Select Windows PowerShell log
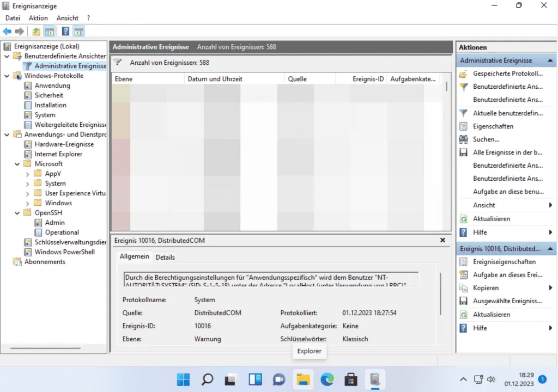The height and width of the screenshot is (392, 558). (64, 252)
